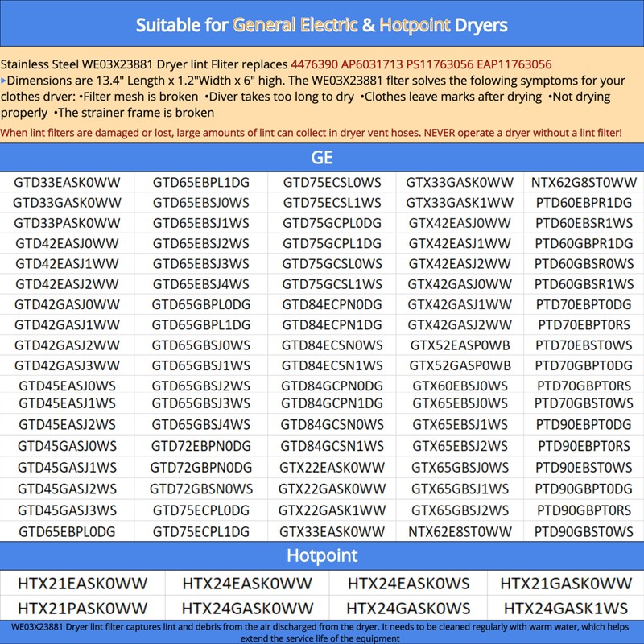Pick the HTX21PASK0WW Hotpoint cell
This screenshot has height=644, width=644.
[84, 609]
